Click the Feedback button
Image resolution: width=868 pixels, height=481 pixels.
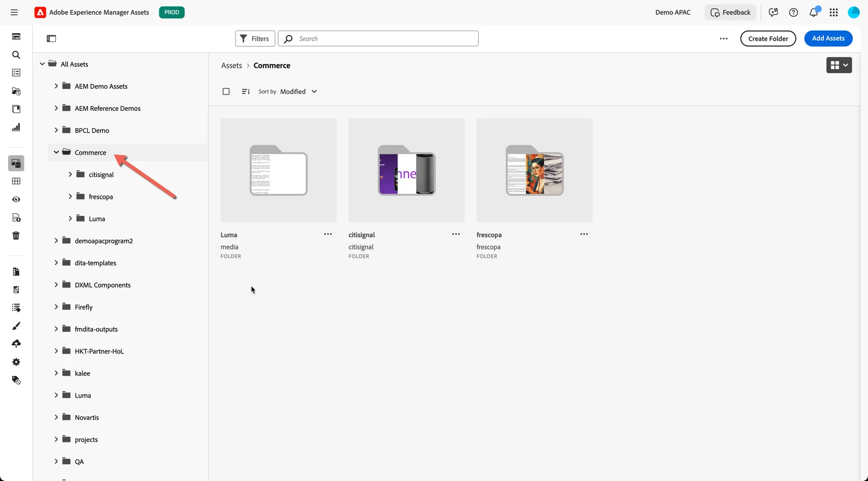730,13
